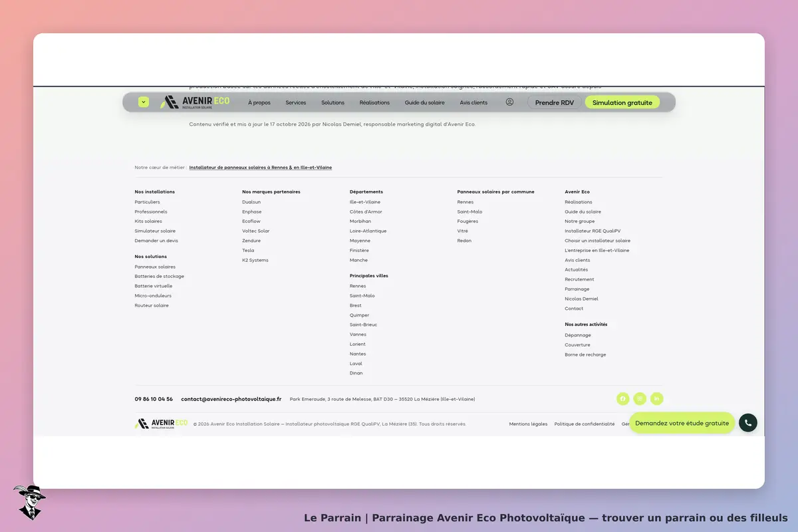Follow the Installateur de panneaux solaires à Rennes link
This screenshot has width=798, height=532.
point(261,168)
